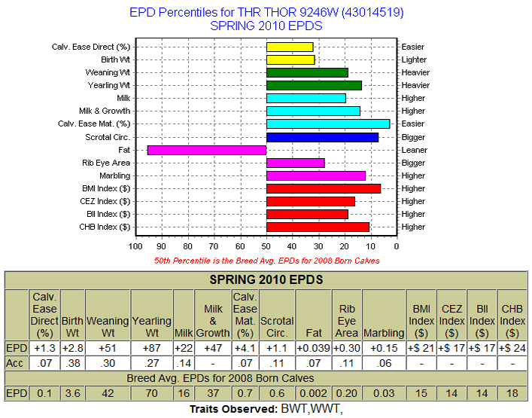Select the yellow Birth Wt bar

[x=290, y=59]
